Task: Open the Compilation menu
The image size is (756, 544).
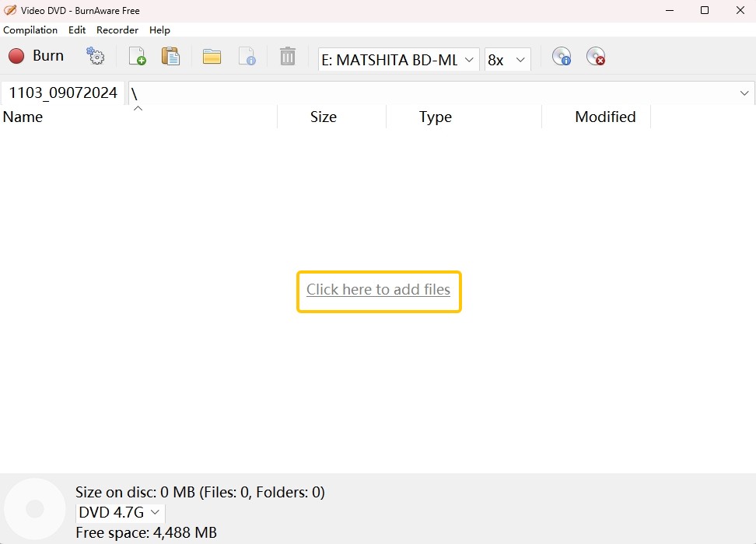Action: [x=30, y=30]
